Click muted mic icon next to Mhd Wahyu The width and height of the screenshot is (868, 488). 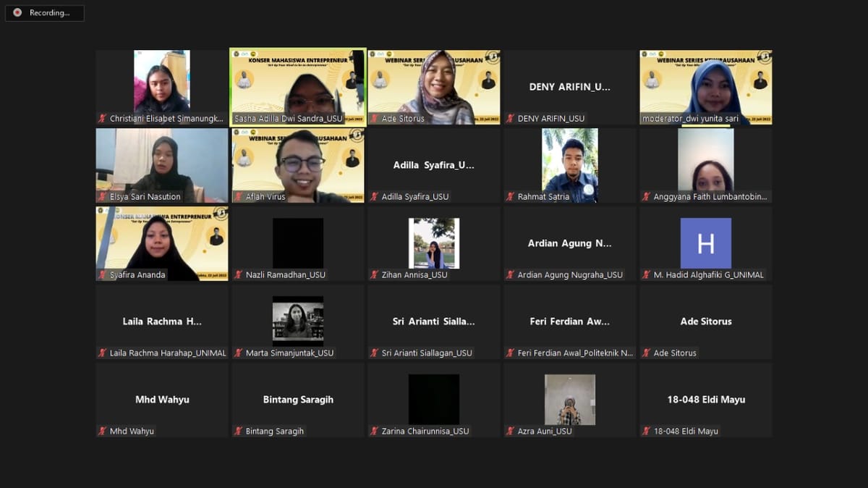pos(102,432)
